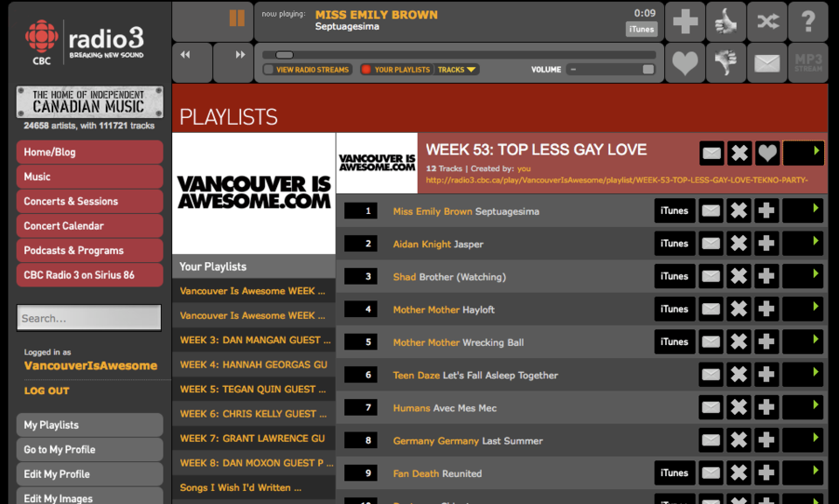Click Go to My Profile
839x504 pixels.
(90, 450)
